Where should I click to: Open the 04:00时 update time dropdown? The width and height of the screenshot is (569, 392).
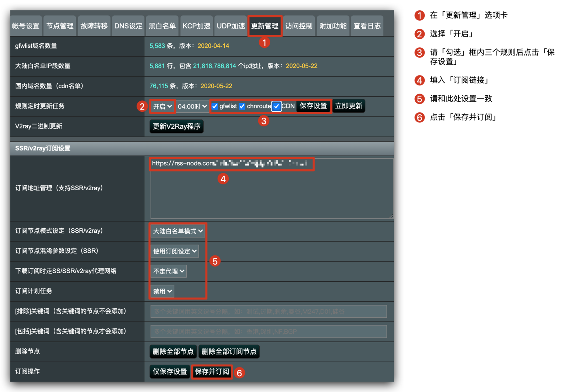click(x=192, y=106)
